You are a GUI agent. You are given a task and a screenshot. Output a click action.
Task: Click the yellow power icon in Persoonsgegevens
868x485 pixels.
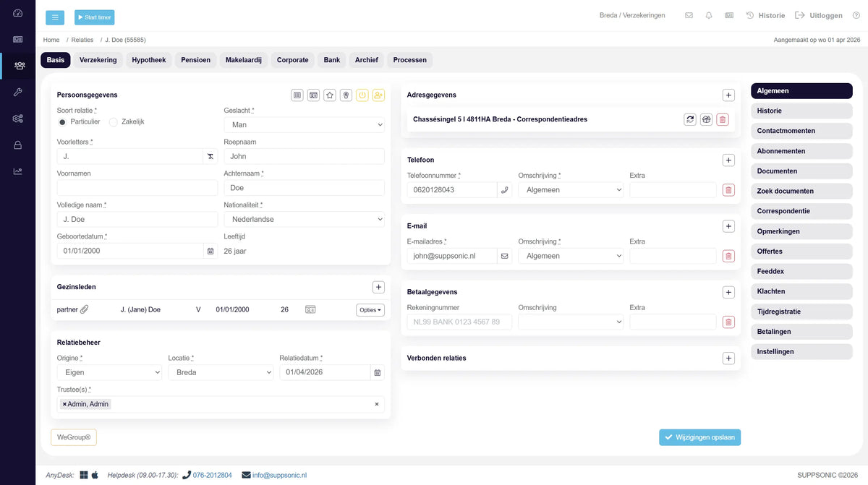point(362,95)
